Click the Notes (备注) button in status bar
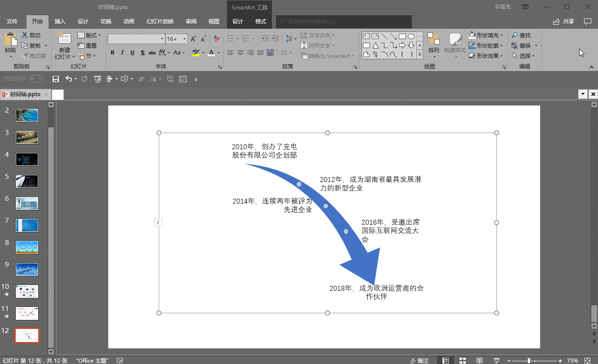The width and height of the screenshot is (598, 364). click(419, 360)
